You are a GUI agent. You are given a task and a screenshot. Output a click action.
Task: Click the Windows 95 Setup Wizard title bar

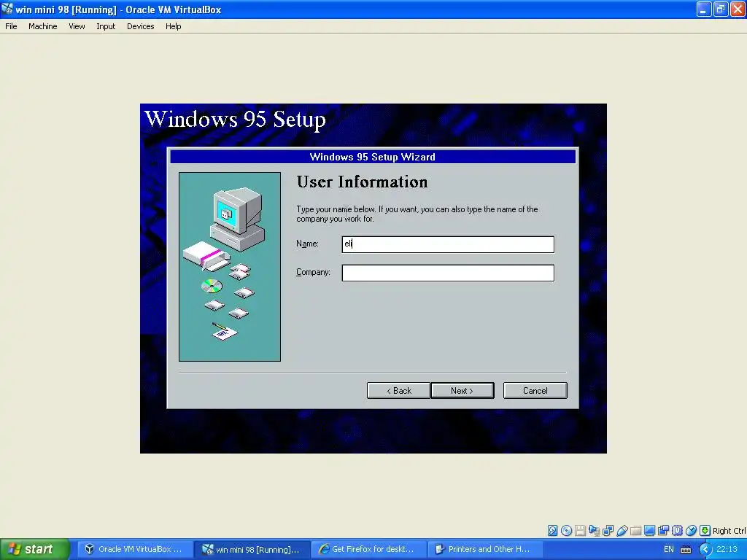[373, 157]
